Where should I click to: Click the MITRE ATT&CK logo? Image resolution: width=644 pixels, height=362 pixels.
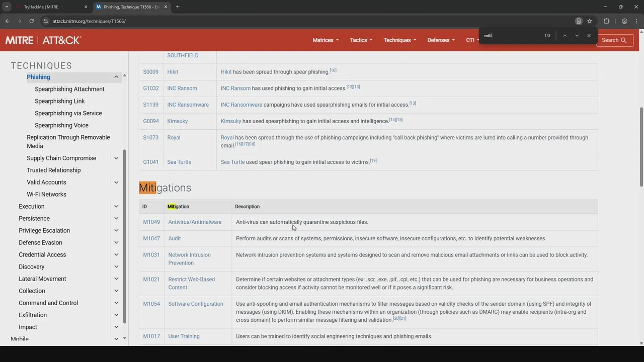[x=43, y=40]
